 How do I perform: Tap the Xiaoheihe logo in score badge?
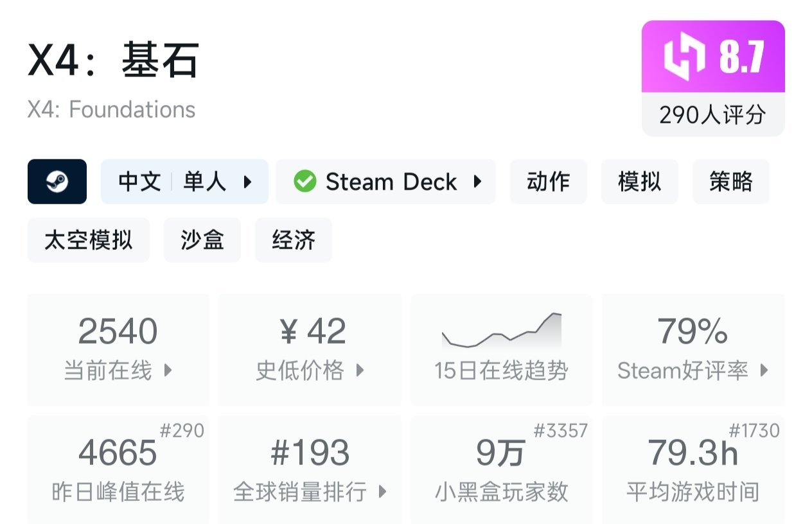click(685, 57)
